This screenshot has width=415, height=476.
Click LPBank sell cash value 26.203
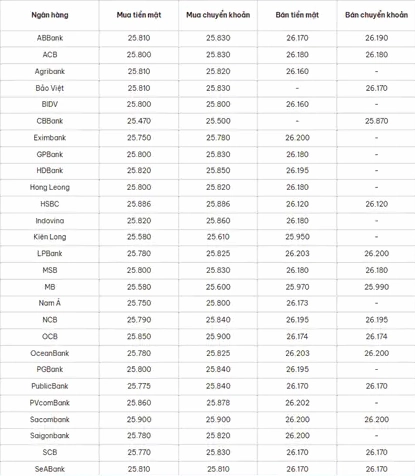coord(297,254)
